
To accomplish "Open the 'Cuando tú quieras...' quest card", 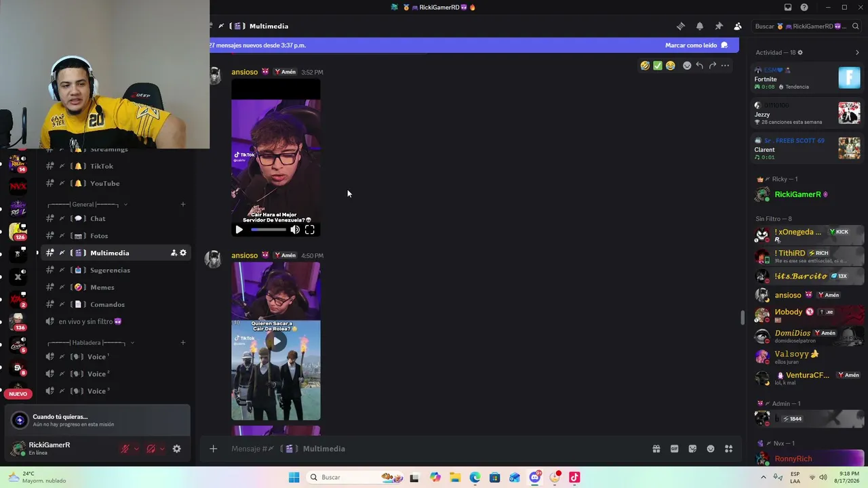I will coord(97,420).
